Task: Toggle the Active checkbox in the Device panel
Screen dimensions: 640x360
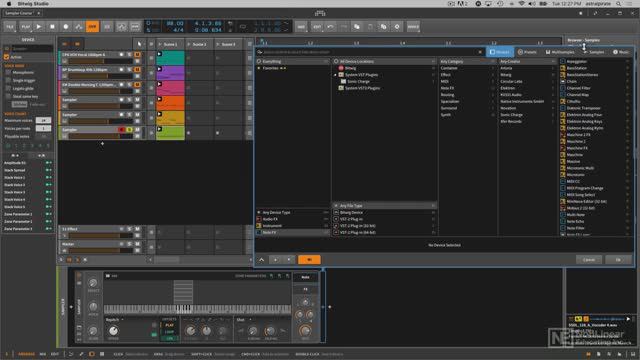Action: (7, 57)
